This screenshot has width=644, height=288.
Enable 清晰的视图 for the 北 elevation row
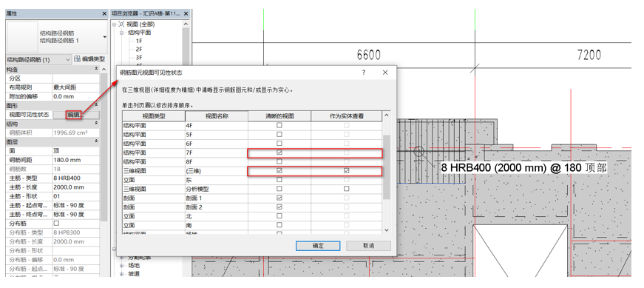[x=279, y=216]
